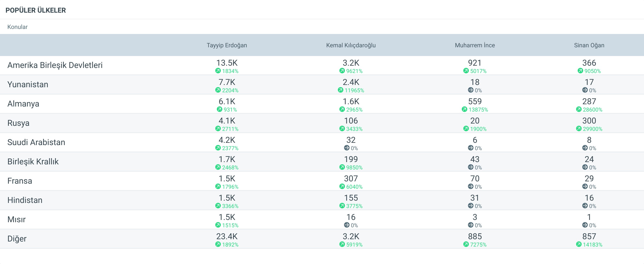Click the Diğer row label
This screenshot has height=264, width=644.
[17, 239]
